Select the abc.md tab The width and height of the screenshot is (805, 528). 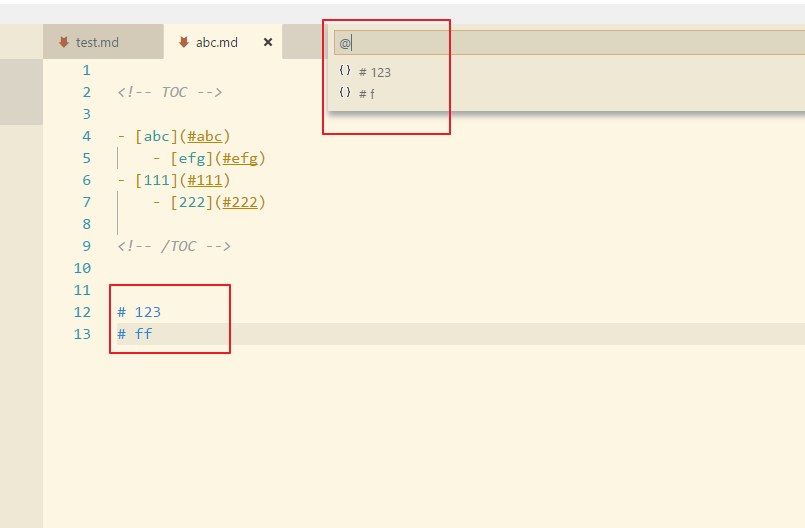pos(223,42)
